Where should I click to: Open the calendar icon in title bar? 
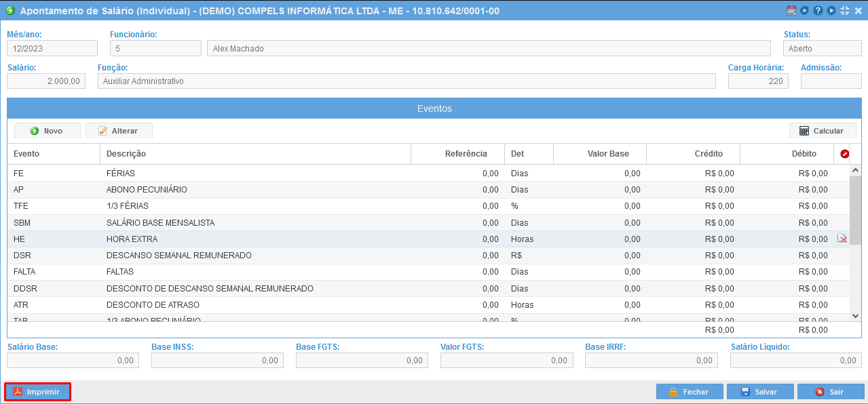[791, 11]
